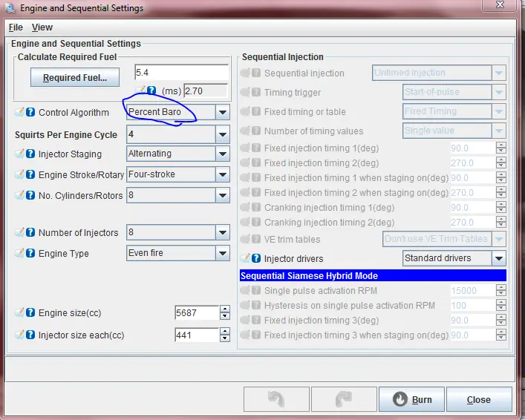Increase Injector size each(cc) up stepper
The width and height of the screenshot is (525, 420).
coord(225,331)
